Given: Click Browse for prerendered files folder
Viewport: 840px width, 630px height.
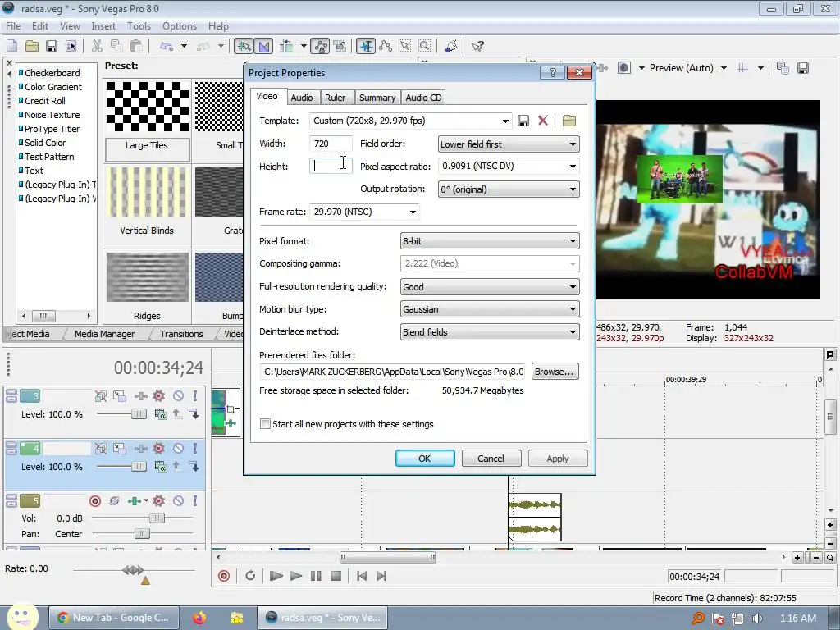Looking at the screenshot, I should pos(555,372).
